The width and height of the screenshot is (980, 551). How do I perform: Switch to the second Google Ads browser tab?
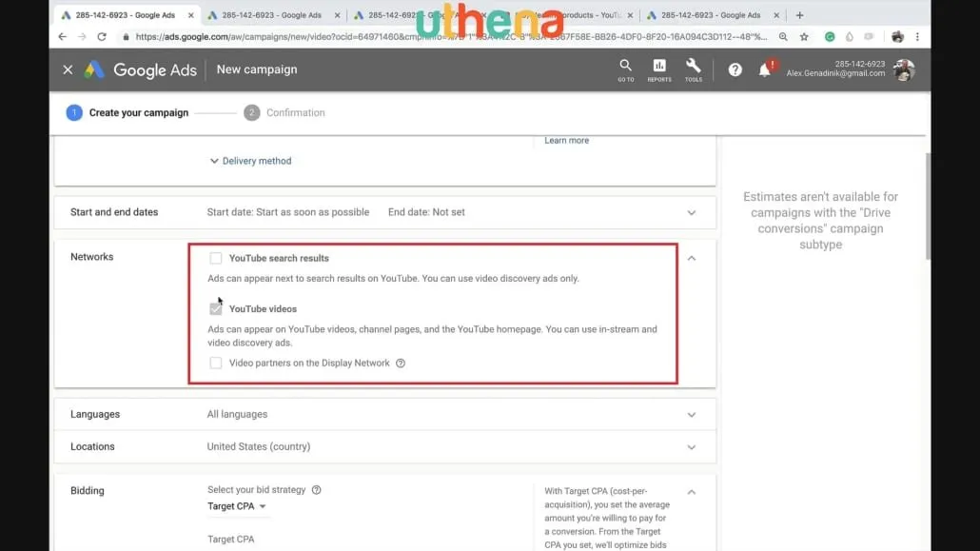pos(271,15)
